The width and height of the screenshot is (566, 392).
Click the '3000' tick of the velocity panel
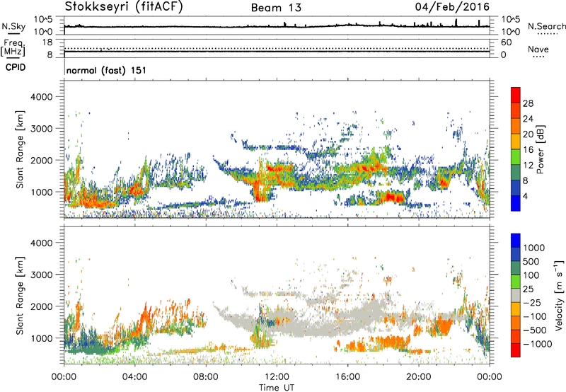tap(42, 275)
